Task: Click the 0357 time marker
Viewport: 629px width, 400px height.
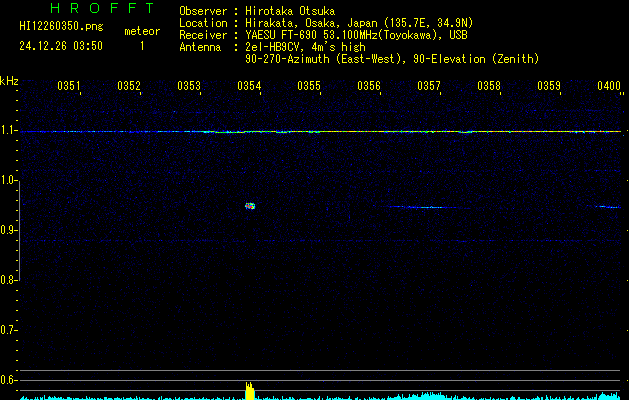Action: [x=429, y=86]
